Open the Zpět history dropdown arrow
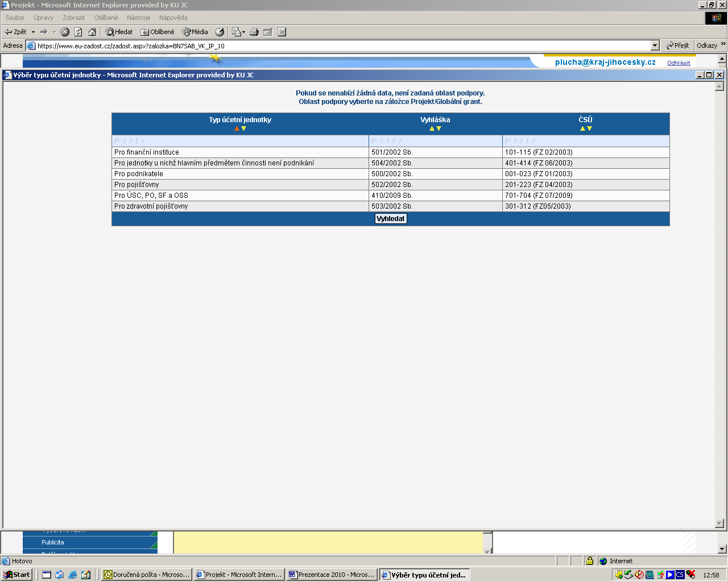 point(33,32)
